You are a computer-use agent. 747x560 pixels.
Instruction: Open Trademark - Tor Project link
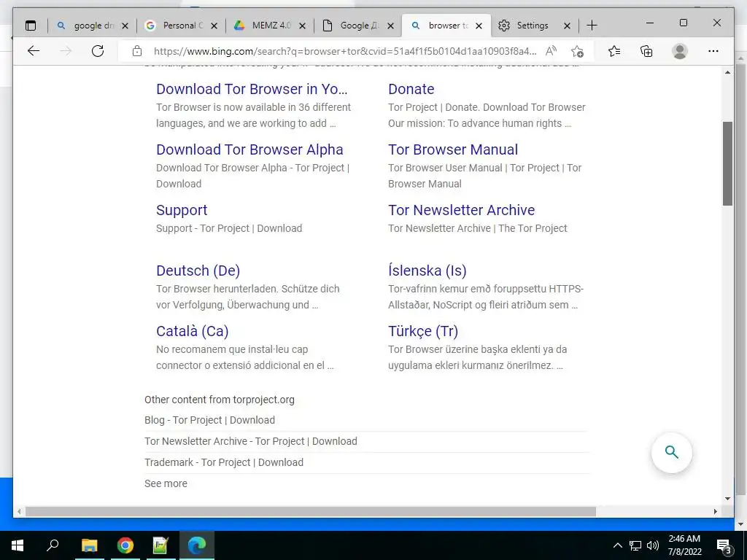click(x=224, y=462)
